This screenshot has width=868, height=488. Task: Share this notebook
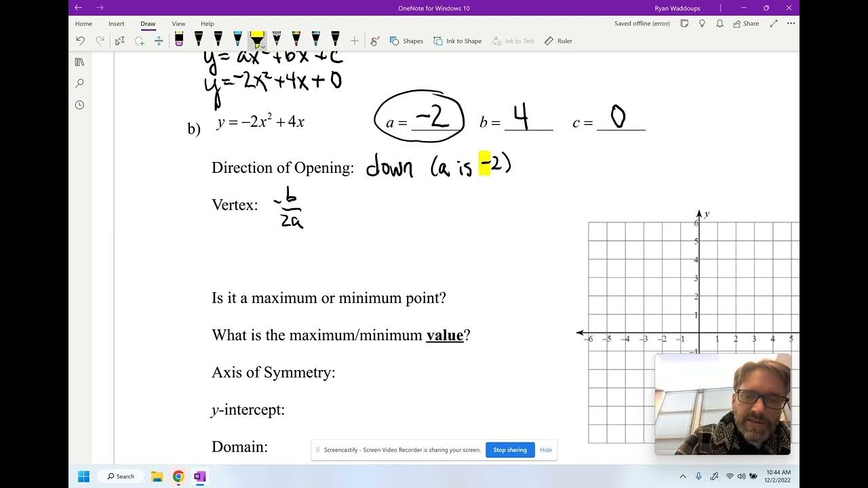746,24
